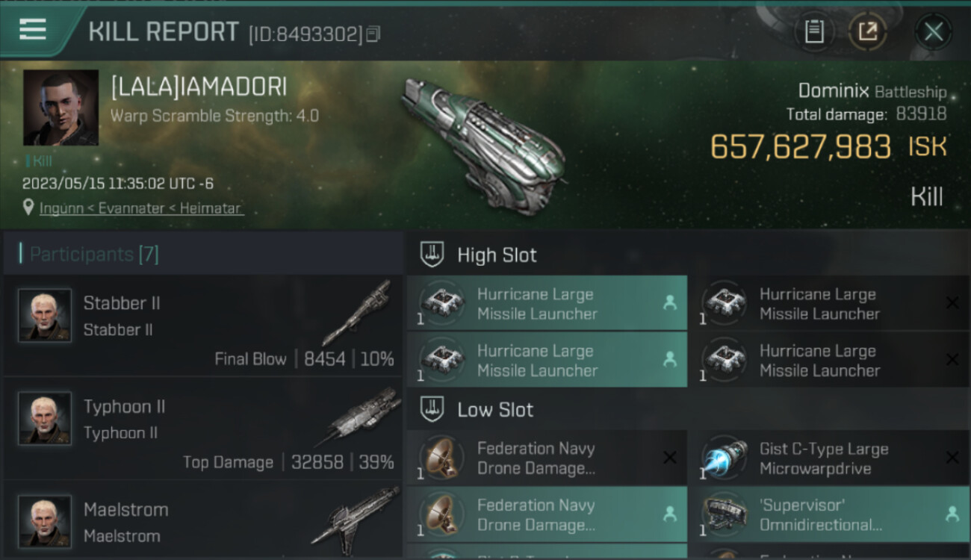Select the Participants [7] tab header
971x560 pixels.
point(94,254)
